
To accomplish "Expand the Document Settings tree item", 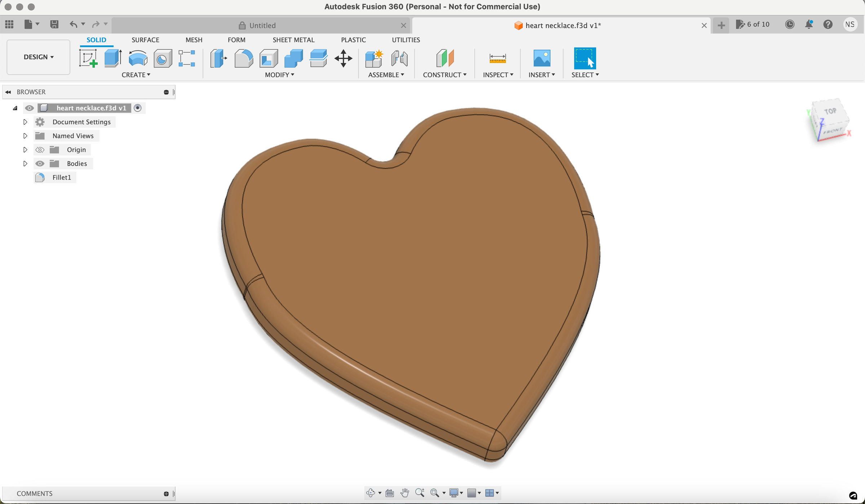I will pos(25,122).
